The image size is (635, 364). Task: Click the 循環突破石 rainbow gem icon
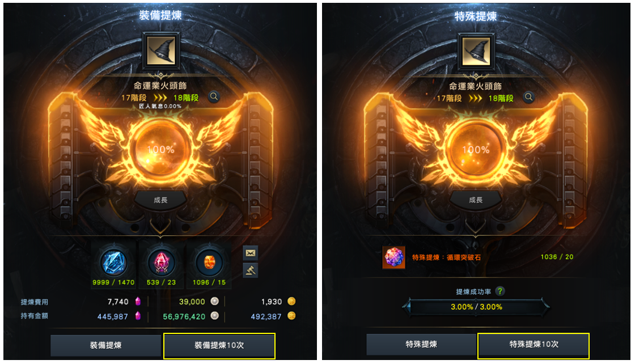click(393, 257)
